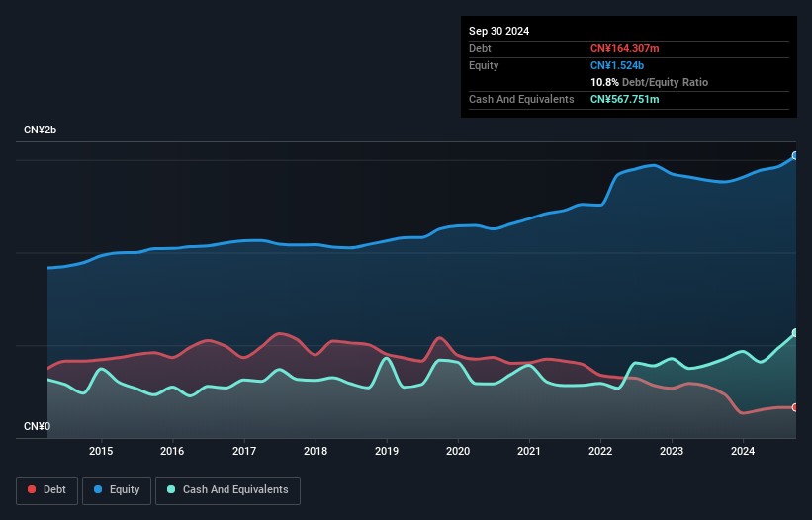The width and height of the screenshot is (812, 520).
Task: Click the Equity value CN¥1.524b
Action: coord(617,65)
